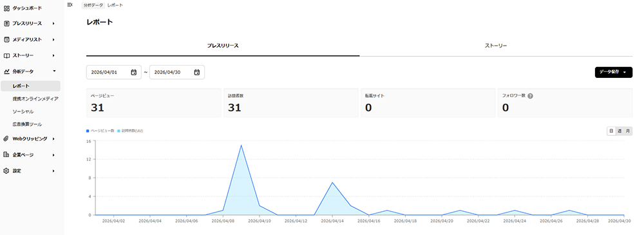Image resolution: width=644 pixels, height=235 pixels.
Task: Expand the メディアリスト sidebar arrow
Action: click(54, 40)
